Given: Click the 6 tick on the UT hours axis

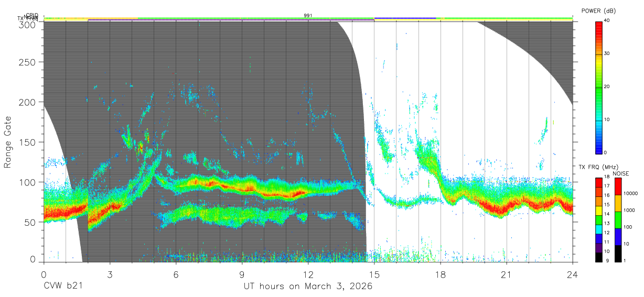Looking at the screenshot, I should click(176, 274).
